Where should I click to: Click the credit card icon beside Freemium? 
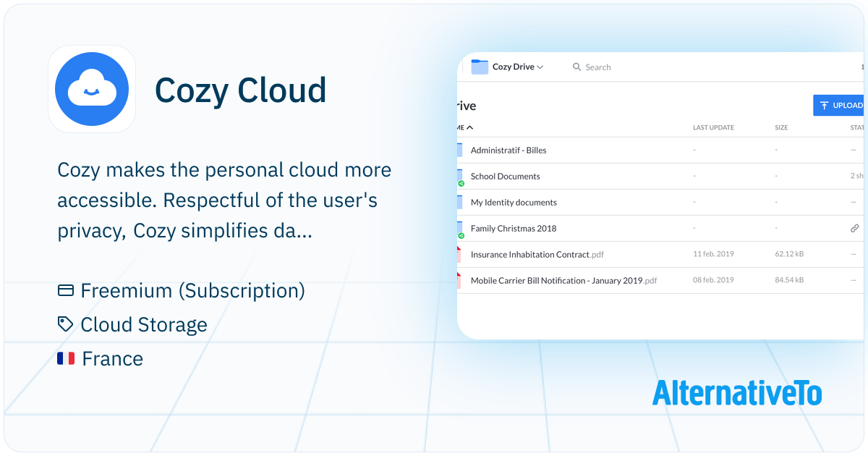(66, 290)
